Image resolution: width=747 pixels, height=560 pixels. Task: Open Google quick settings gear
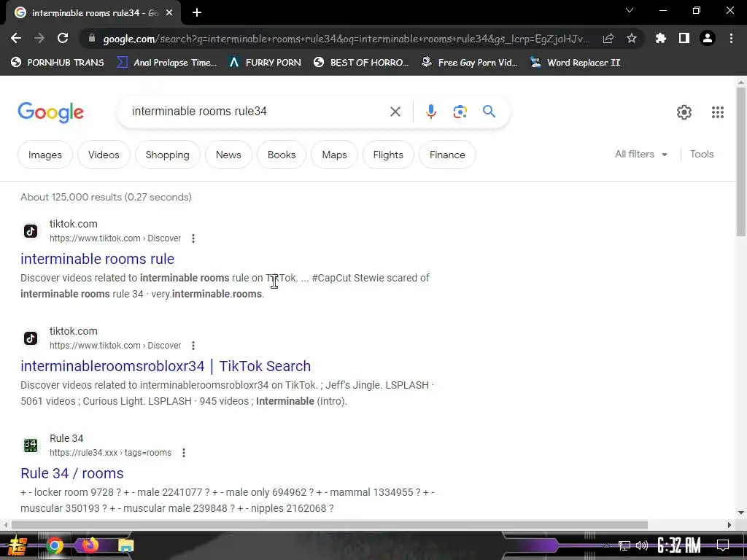pyautogui.click(x=684, y=112)
